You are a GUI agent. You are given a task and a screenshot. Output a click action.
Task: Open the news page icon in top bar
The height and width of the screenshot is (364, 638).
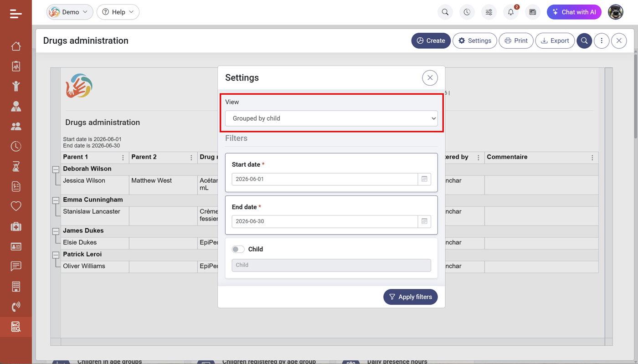[x=533, y=12]
